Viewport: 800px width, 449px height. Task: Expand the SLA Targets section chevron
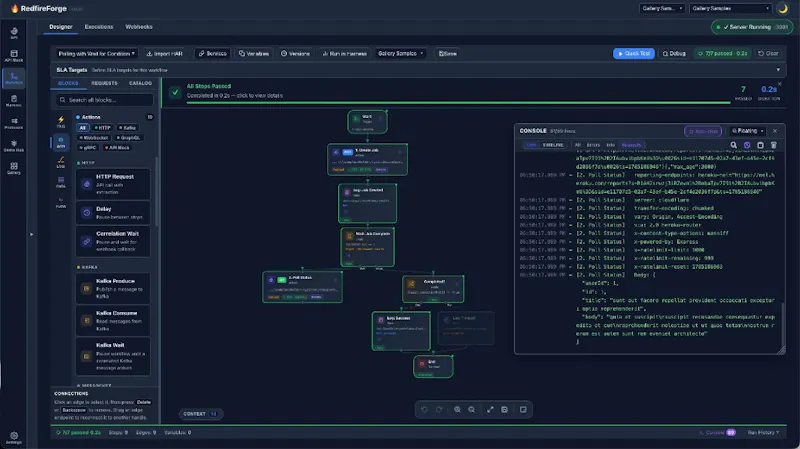[x=778, y=70]
